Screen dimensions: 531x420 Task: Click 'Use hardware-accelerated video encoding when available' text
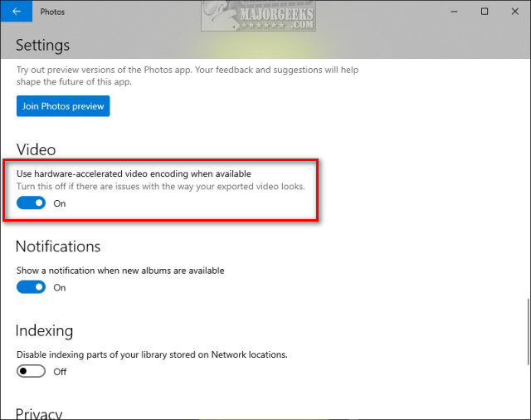pyautogui.click(x=134, y=173)
